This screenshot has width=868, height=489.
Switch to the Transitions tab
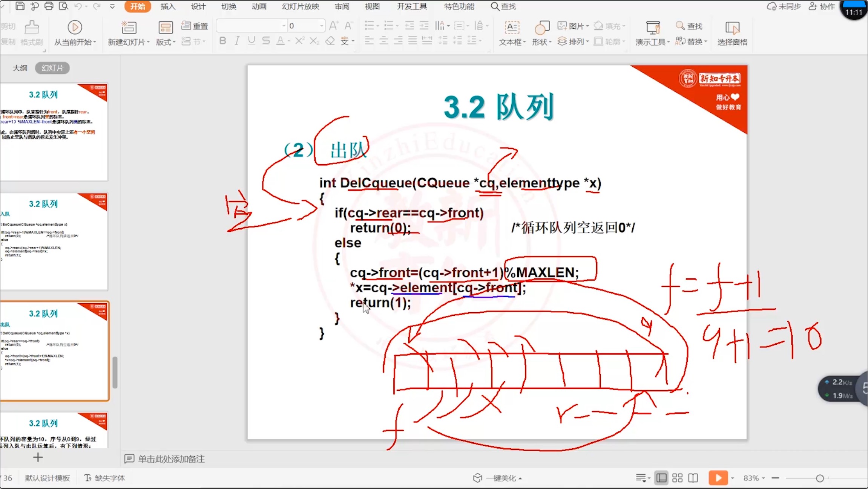tap(229, 6)
